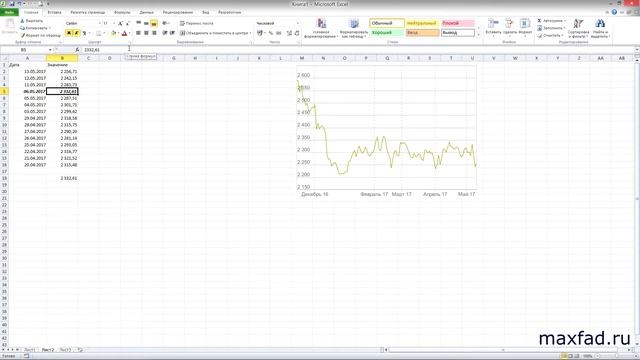Toggle Underline formatting
640x360 pixels.
[84, 33]
